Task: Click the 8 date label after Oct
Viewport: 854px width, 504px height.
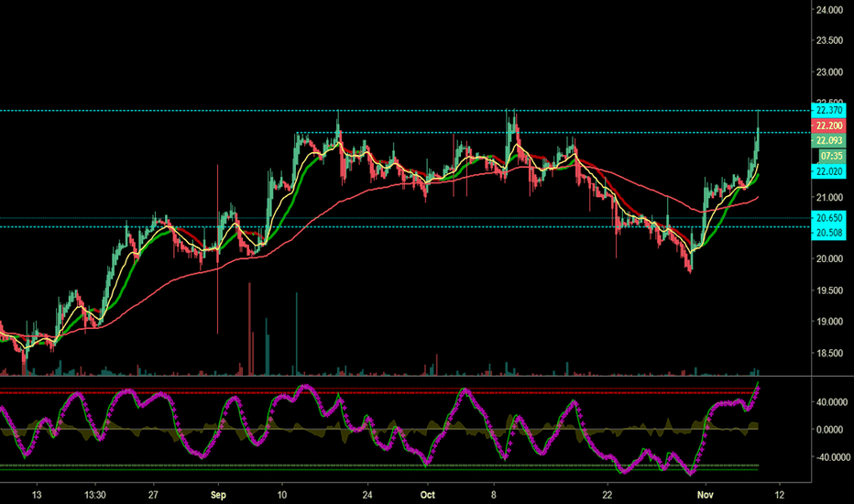Action: (494, 495)
